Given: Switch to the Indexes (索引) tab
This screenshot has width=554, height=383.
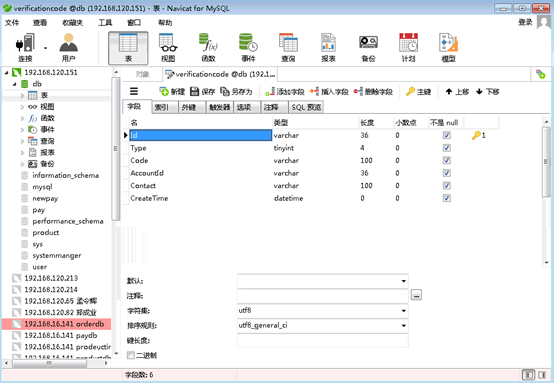Looking at the screenshot, I should (165, 107).
